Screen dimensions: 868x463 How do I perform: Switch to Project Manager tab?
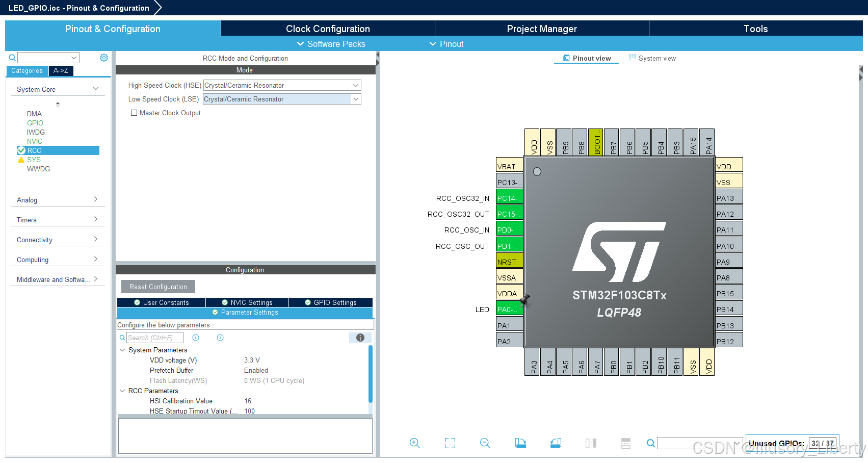[x=542, y=29]
